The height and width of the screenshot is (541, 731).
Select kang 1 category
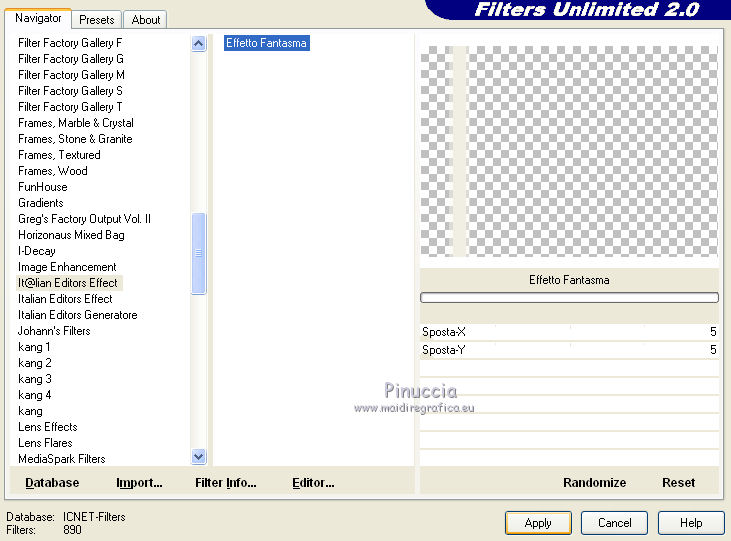pos(34,347)
